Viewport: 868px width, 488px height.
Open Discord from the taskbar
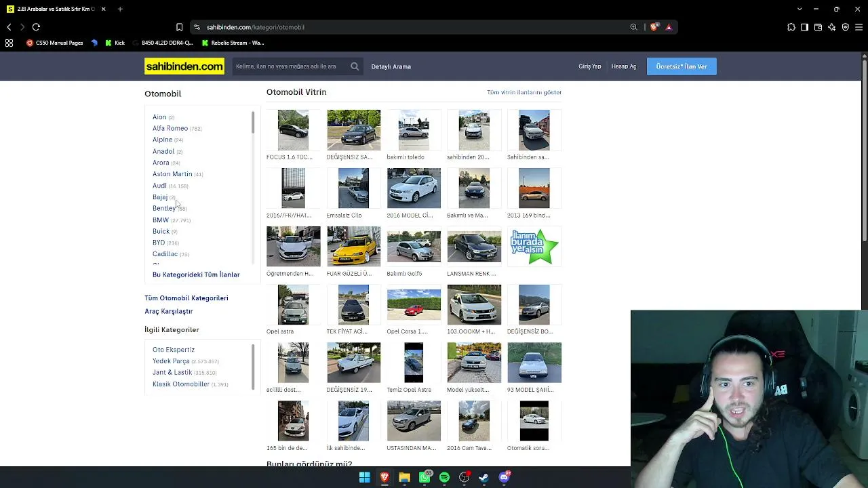[x=504, y=477]
